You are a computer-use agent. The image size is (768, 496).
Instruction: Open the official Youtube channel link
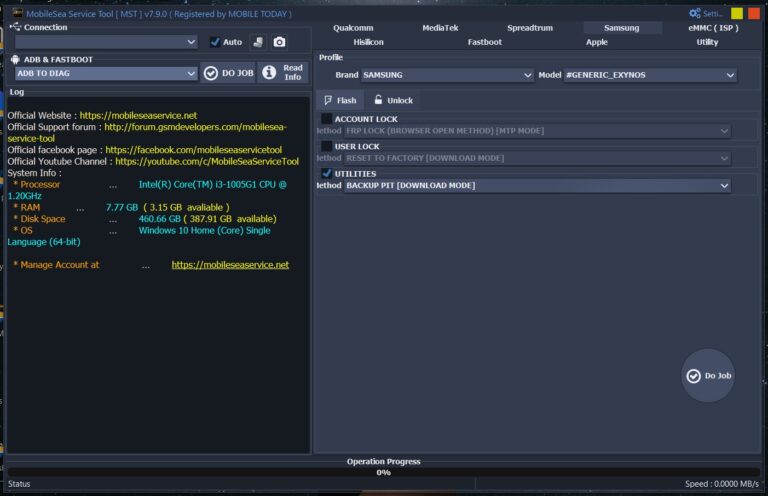pos(207,161)
